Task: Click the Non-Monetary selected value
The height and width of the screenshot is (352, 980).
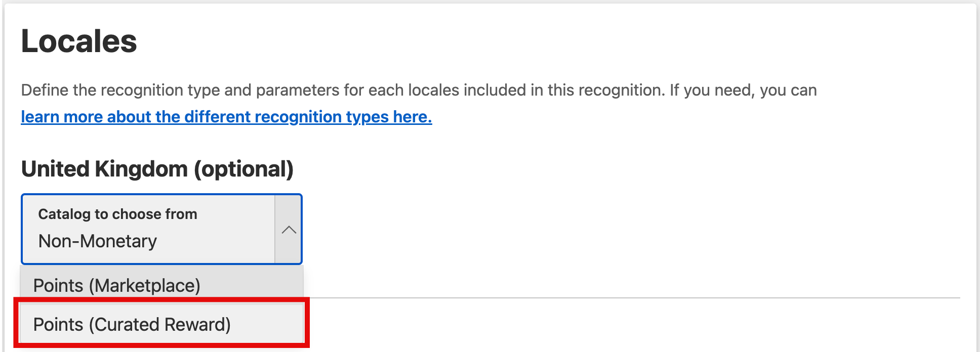Action: [x=98, y=241]
